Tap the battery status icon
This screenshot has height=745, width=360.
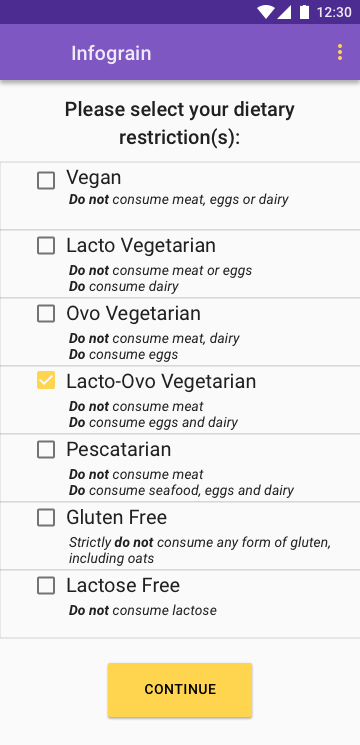(304, 12)
